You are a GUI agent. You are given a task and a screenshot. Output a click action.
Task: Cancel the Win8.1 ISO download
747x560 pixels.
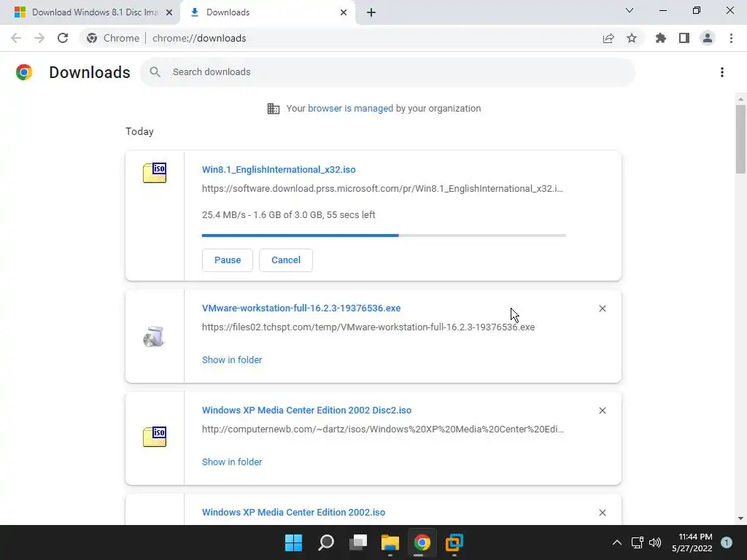(286, 260)
